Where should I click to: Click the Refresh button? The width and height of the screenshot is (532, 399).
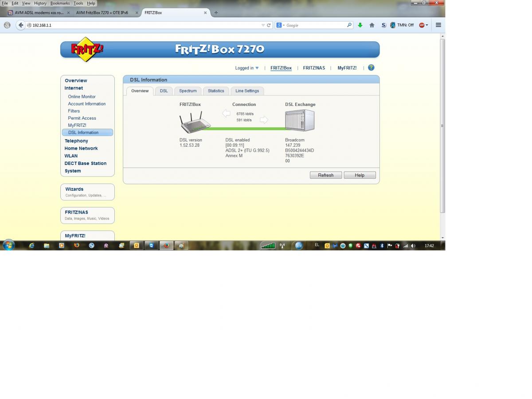(x=326, y=175)
